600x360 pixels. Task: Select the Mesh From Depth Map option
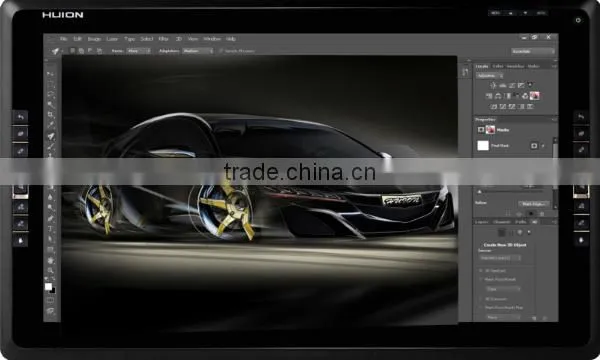tap(481, 307)
